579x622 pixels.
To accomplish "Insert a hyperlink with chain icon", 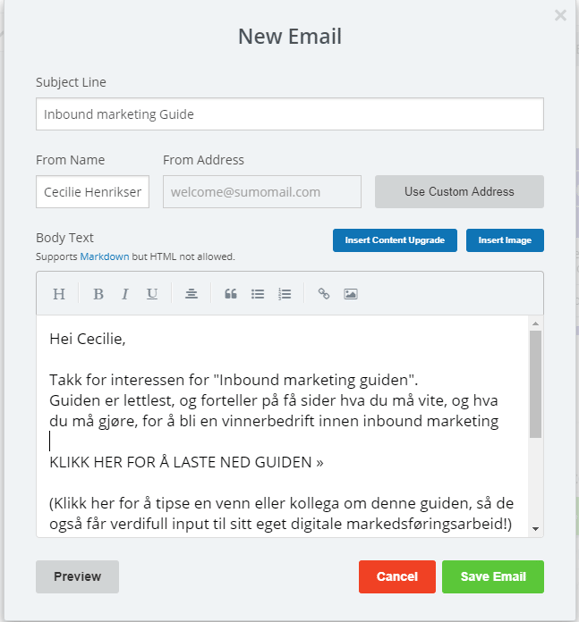I will [324, 294].
